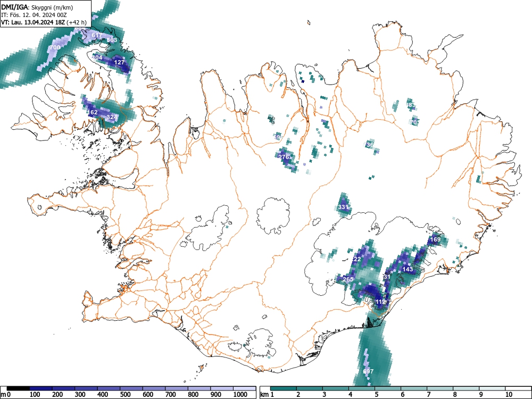Image resolution: width=532 pixels, height=399 pixels.
Task: Click the '169' visibility value on the map
Action: click(x=435, y=239)
